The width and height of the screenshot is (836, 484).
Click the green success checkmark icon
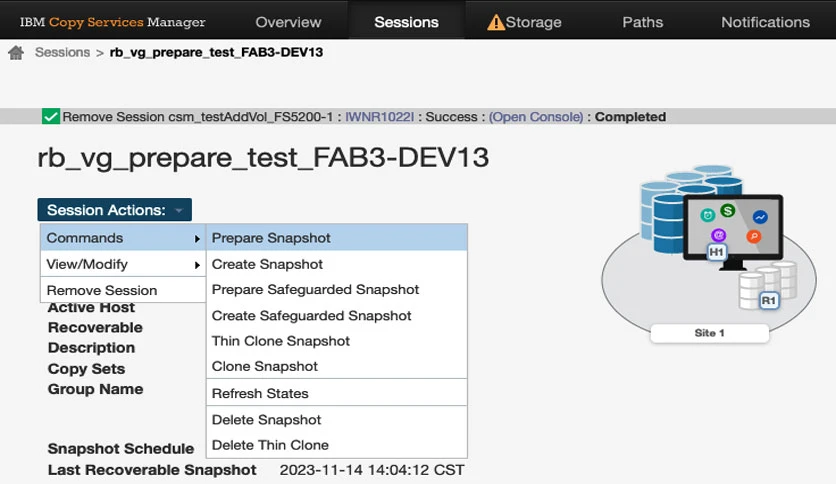pos(51,116)
